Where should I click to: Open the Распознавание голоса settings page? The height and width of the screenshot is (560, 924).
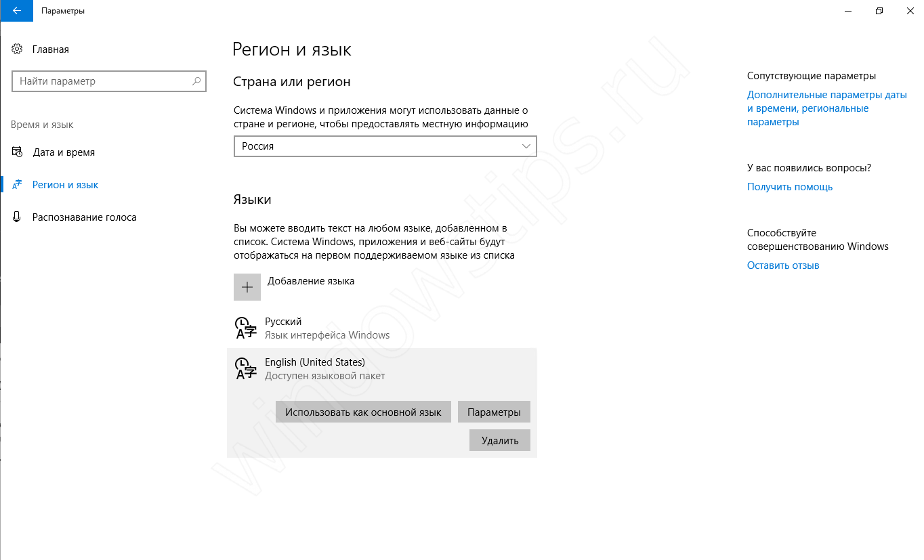(84, 217)
